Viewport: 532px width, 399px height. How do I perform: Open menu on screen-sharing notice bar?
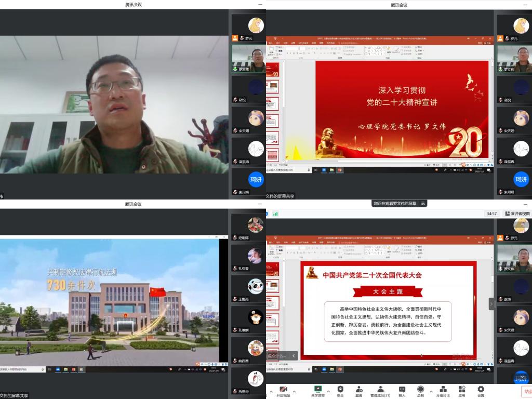(423, 203)
